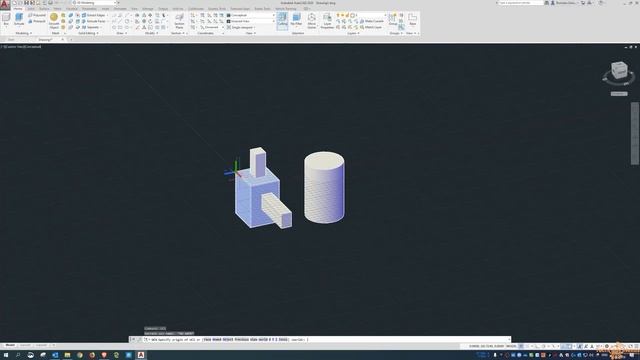Expand the Draw panel

pos(121,33)
